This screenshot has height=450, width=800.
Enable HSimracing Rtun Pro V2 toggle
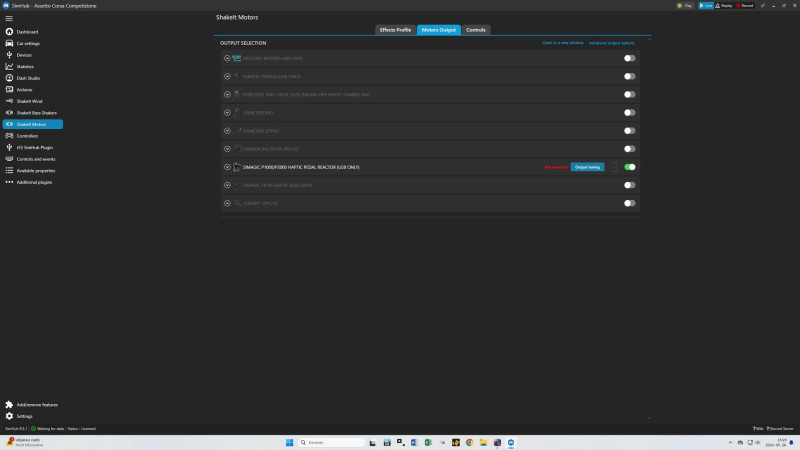630,149
